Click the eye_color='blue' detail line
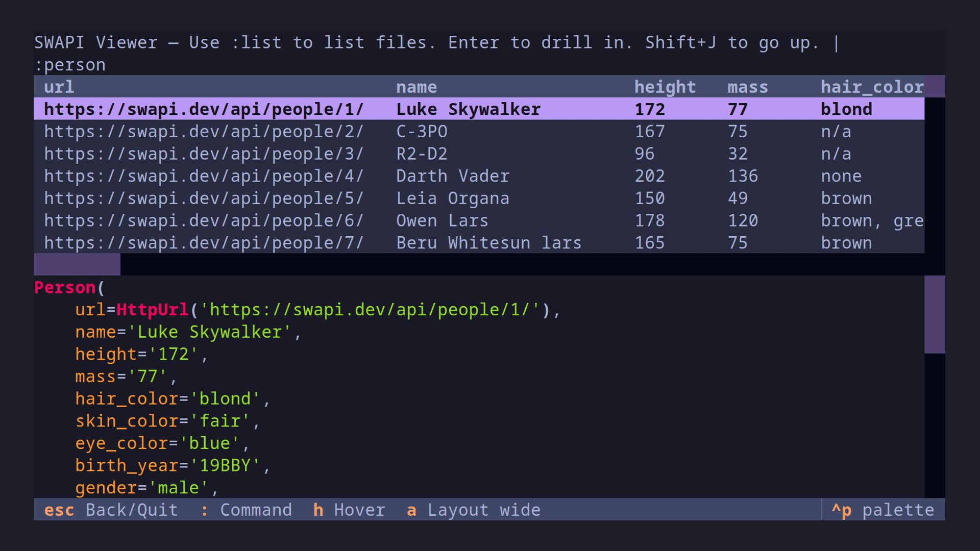 click(x=163, y=443)
